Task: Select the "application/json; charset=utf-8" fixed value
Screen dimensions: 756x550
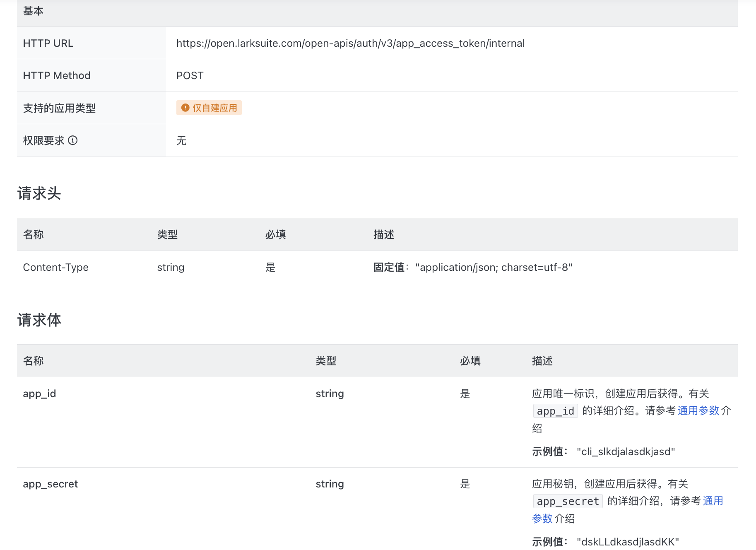Action: point(494,267)
